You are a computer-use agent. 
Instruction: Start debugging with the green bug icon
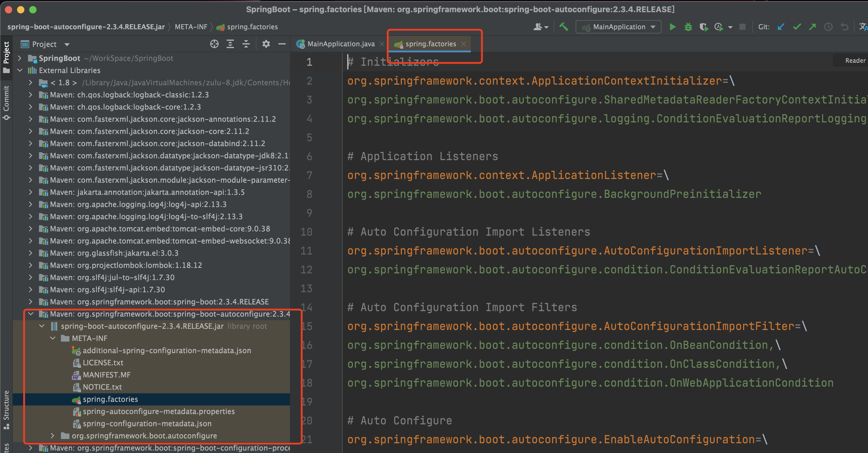(688, 27)
